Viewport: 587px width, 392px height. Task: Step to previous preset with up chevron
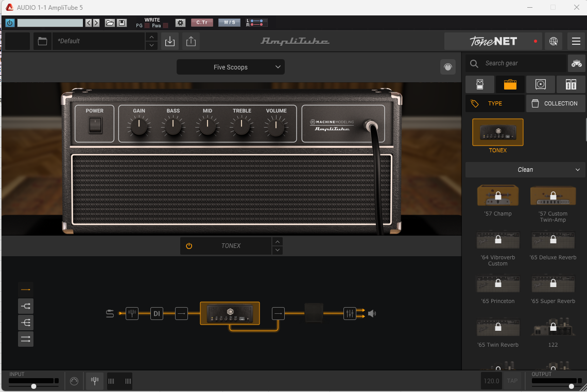151,37
